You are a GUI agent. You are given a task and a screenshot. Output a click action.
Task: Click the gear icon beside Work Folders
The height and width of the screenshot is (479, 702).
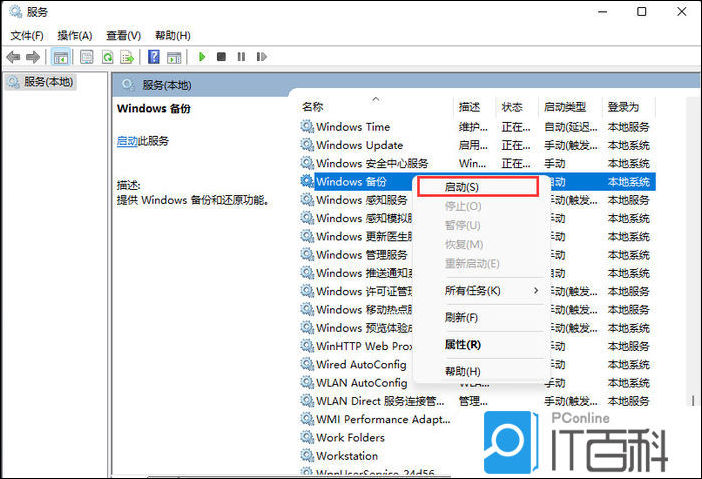307,437
